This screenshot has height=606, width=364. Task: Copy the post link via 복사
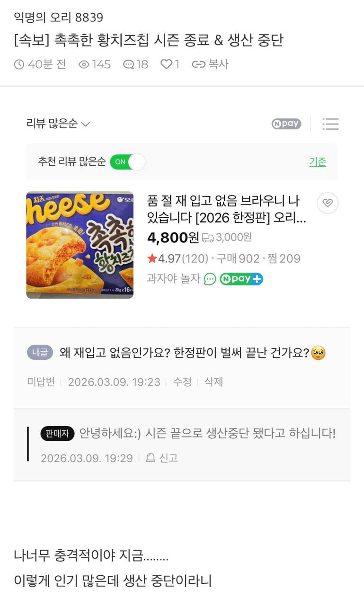210,64
